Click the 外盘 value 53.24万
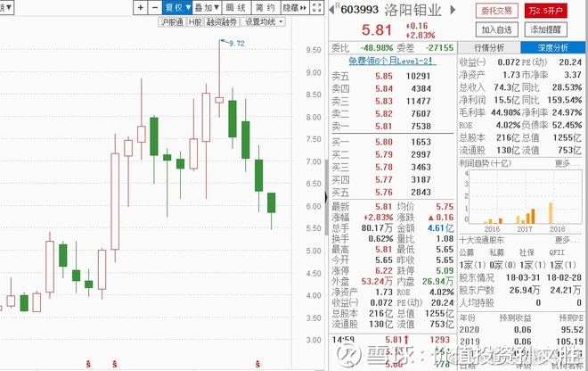 (377, 281)
